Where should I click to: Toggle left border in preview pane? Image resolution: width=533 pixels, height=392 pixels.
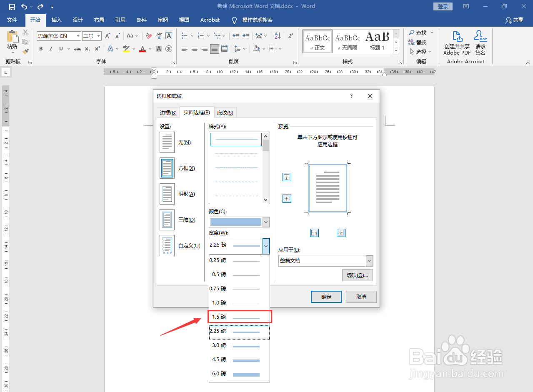click(314, 232)
